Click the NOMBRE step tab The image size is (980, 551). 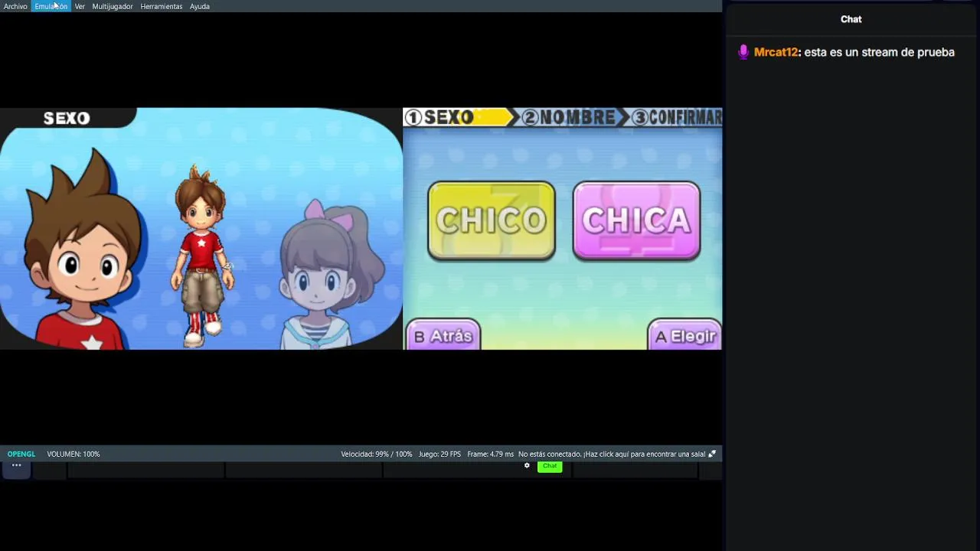pos(570,117)
